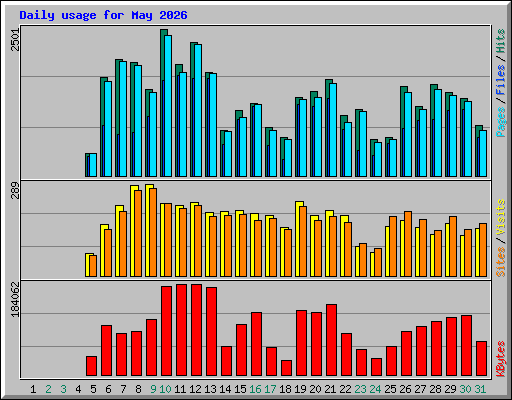
Task: Click the Hits legend label
Action: [x=501, y=41]
